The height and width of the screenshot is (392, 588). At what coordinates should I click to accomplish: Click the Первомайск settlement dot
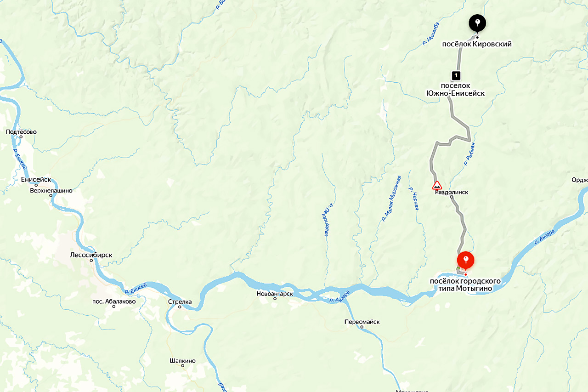coord(362,327)
